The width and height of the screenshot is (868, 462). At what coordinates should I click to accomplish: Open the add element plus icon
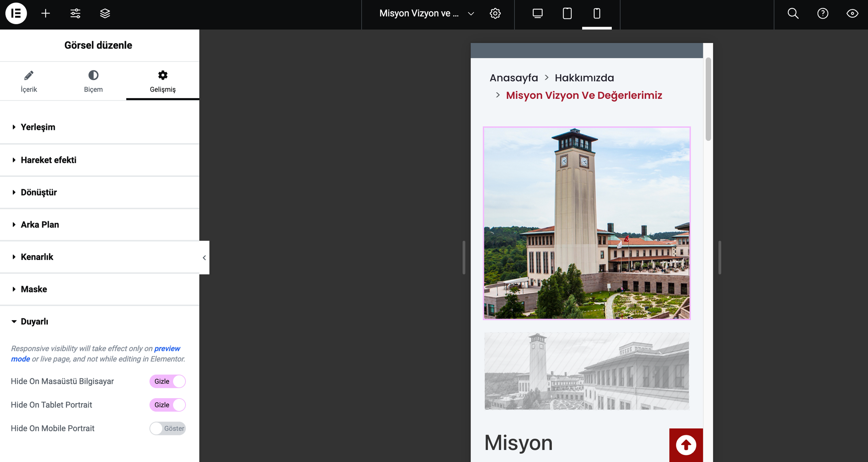[x=46, y=13]
